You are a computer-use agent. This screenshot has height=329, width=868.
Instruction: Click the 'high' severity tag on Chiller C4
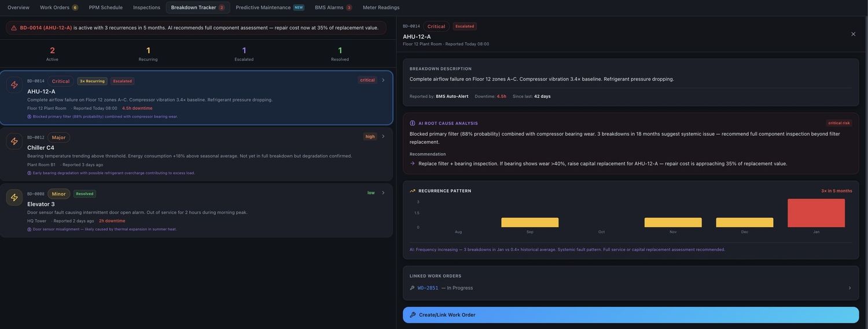[370, 136]
